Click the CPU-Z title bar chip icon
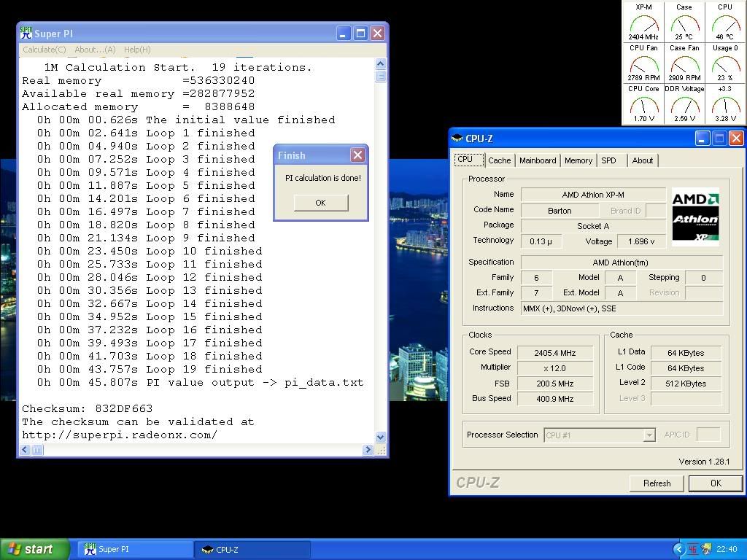This screenshot has width=747, height=560. coord(457,138)
